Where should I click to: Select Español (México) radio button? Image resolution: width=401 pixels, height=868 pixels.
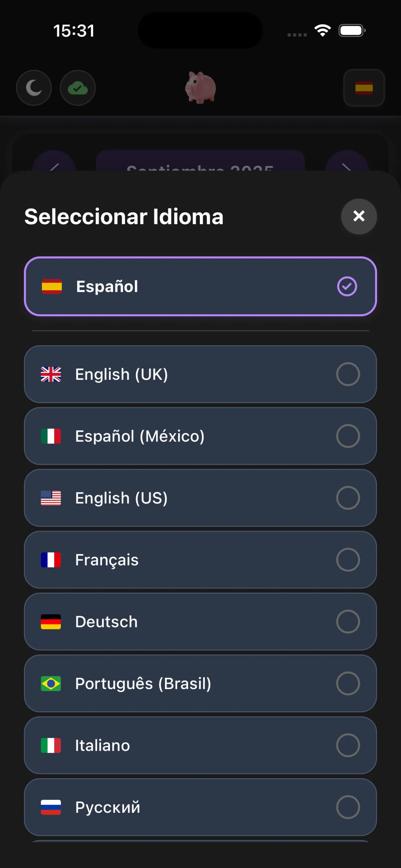coord(348,436)
